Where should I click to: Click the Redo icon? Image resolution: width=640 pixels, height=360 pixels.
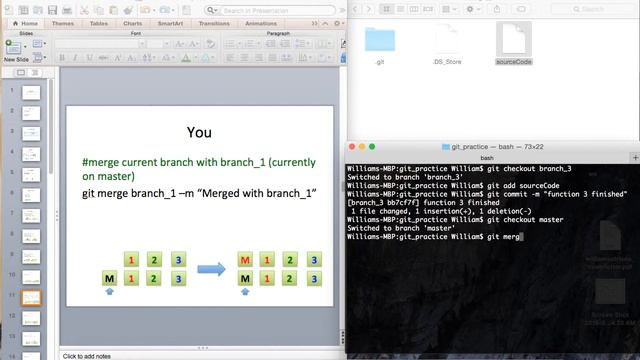click(165, 10)
